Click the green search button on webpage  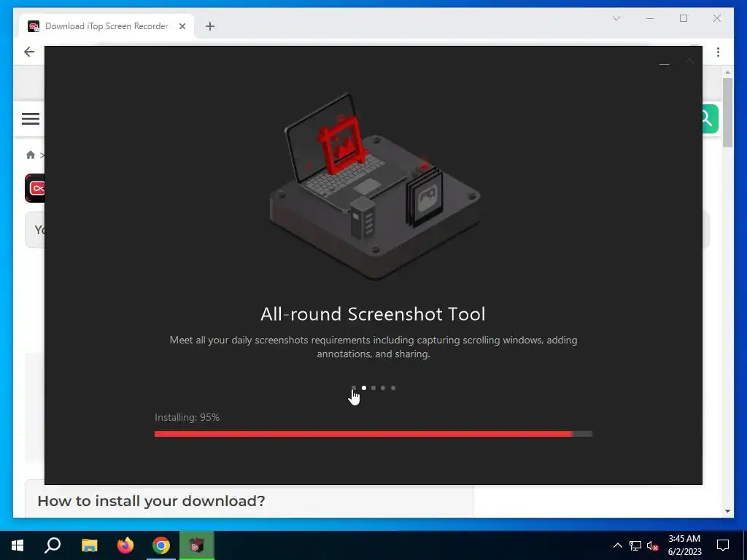click(x=710, y=119)
